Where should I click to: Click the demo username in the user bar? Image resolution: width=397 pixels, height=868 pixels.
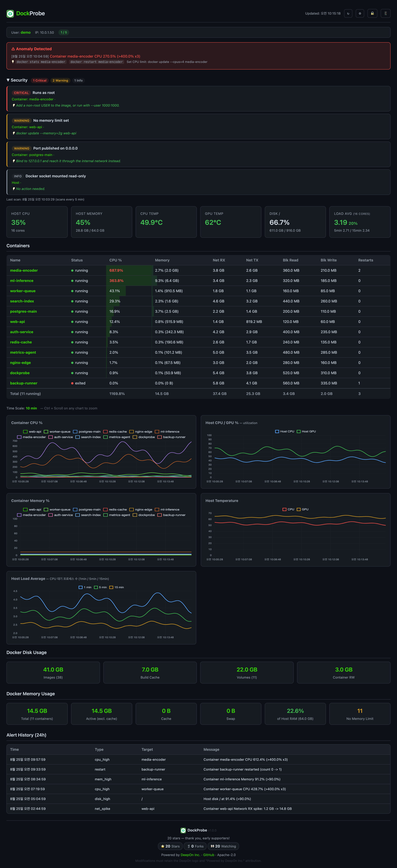26,33
